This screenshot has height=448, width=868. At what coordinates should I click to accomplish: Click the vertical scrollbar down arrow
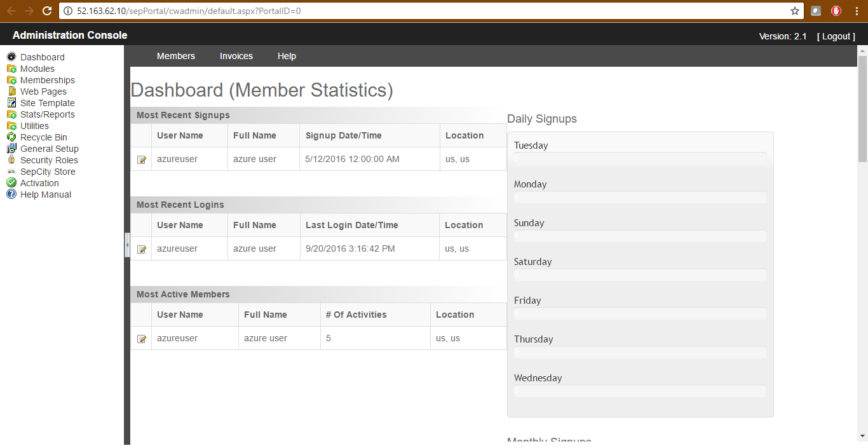point(862,436)
